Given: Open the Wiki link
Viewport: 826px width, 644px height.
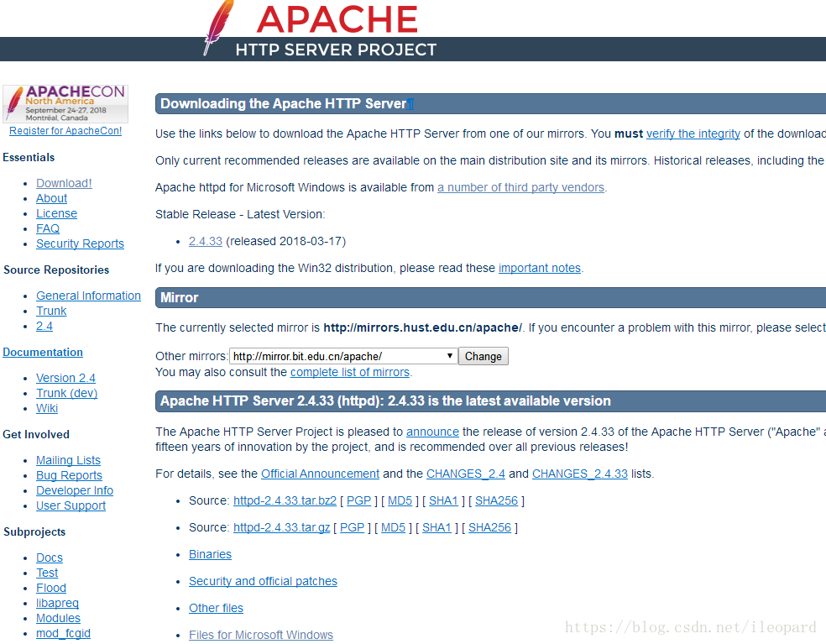Looking at the screenshot, I should [x=47, y=408].
